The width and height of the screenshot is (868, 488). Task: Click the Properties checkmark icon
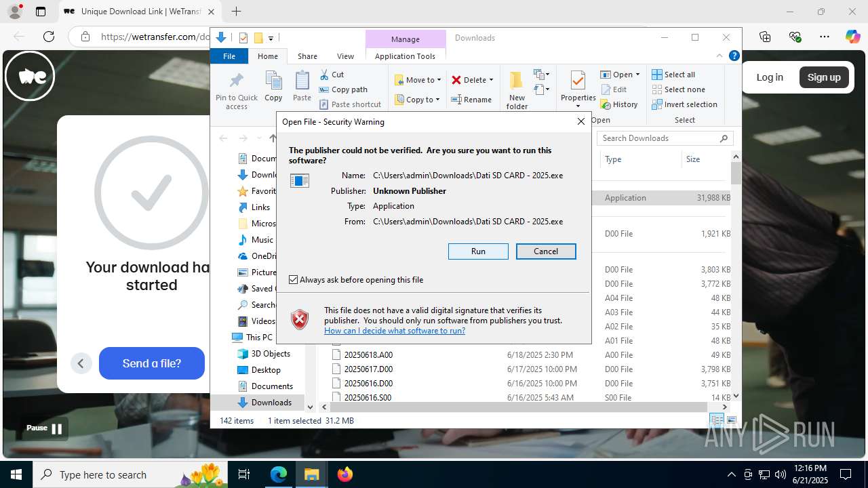[578, 81]
